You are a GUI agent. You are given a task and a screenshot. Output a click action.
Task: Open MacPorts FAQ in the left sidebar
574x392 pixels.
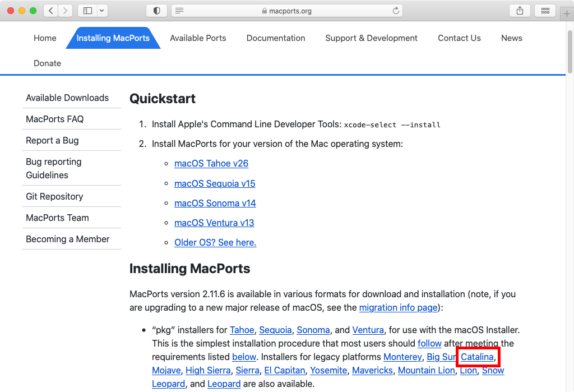point(54,119)
